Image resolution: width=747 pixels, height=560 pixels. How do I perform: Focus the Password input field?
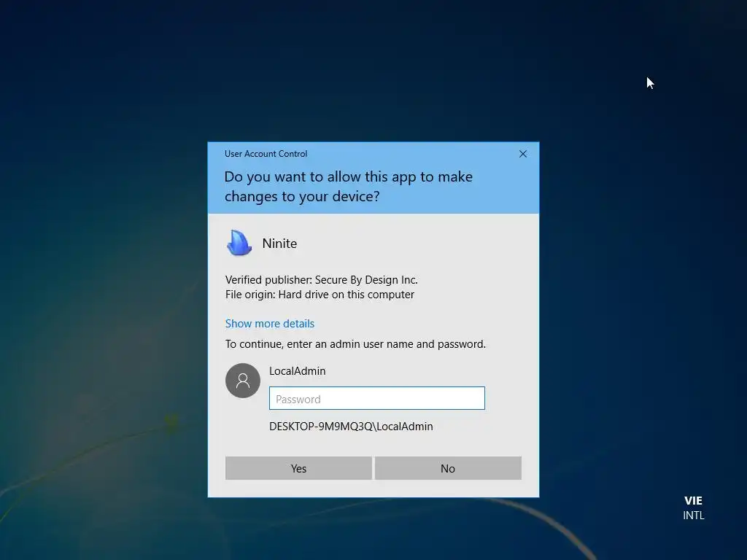pos(377,398)
